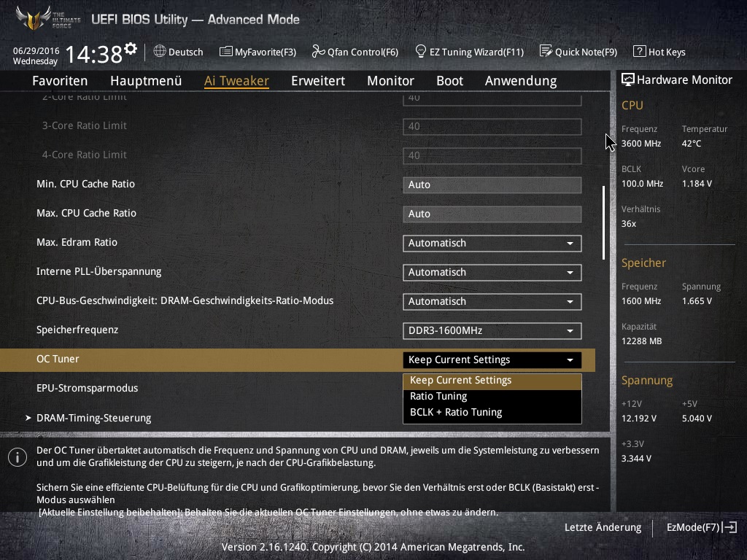Select the OC Tuner row label

[x=58, y=359]
